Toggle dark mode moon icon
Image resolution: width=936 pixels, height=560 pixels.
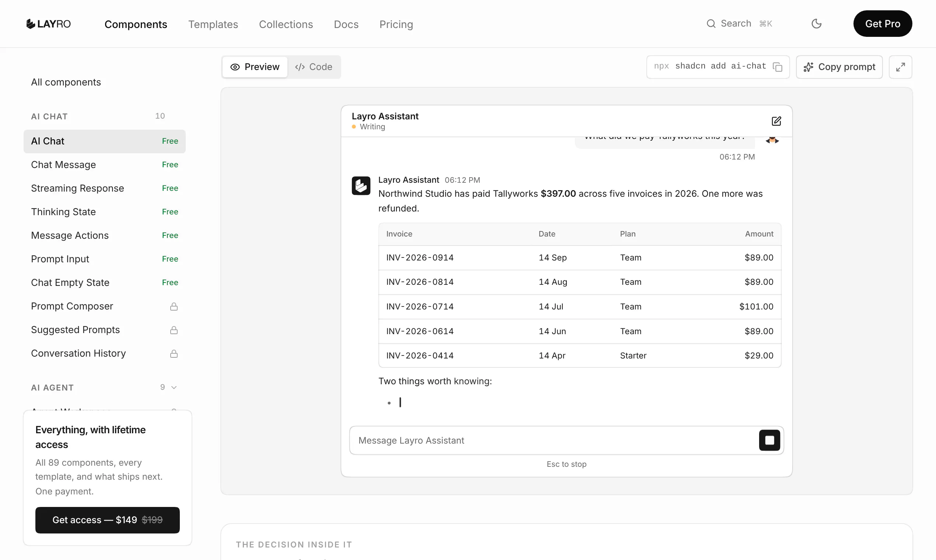[816, 24]
